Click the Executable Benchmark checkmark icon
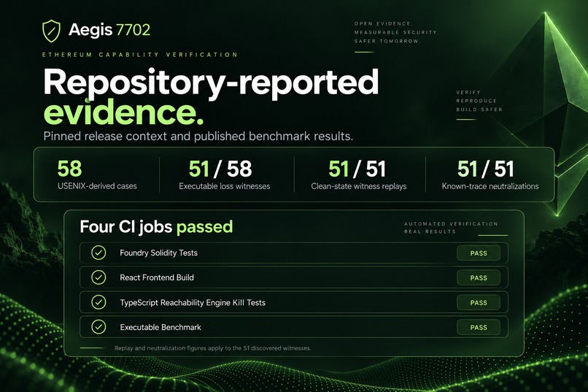The width and height of the screenshot is (588, 392). click(98, 327)
